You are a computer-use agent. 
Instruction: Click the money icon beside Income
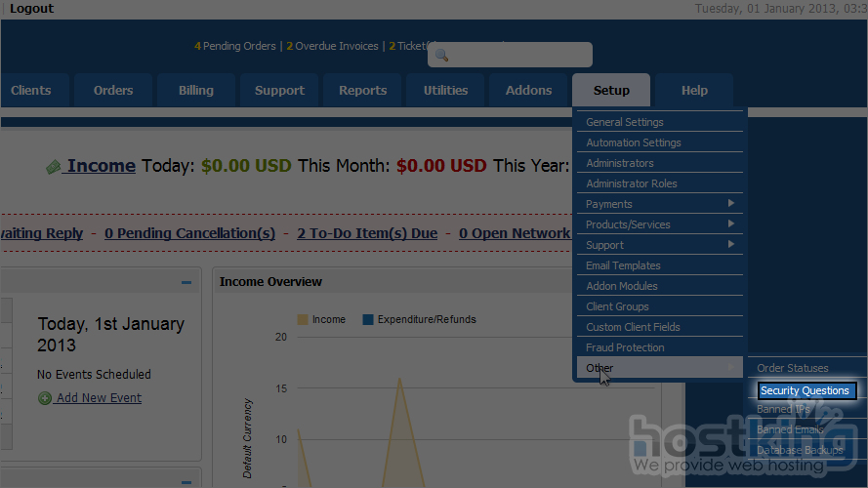(x=54, y=167)
